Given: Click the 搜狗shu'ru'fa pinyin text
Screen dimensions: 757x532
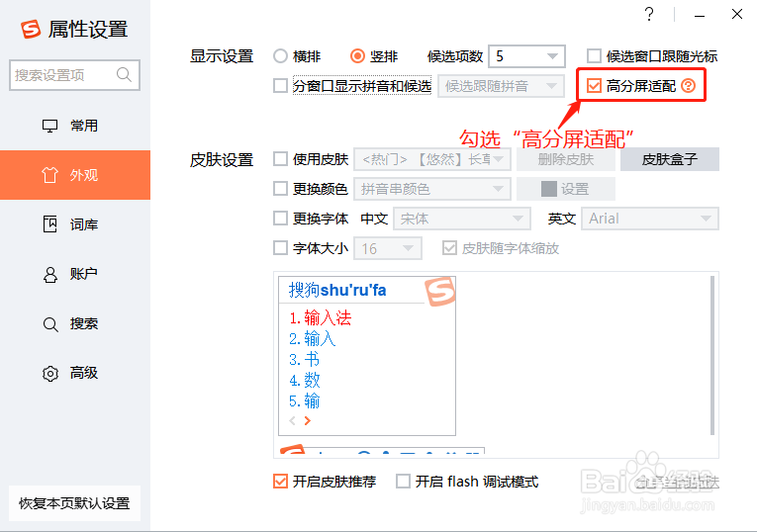Looking at the screenshot, I should tap(337, 290).
